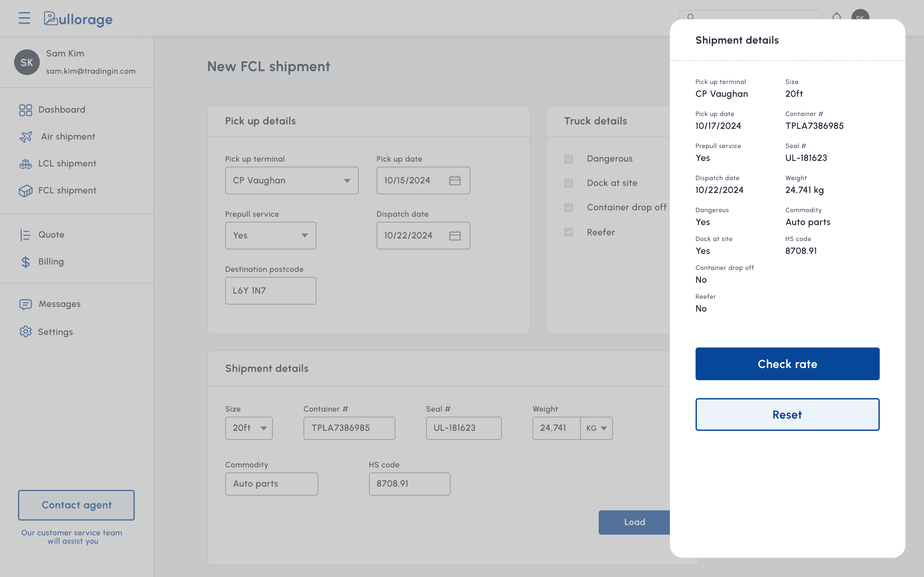Open the hamburger menu icon
The width and height of the screenshot is (924, 577).
24,18
